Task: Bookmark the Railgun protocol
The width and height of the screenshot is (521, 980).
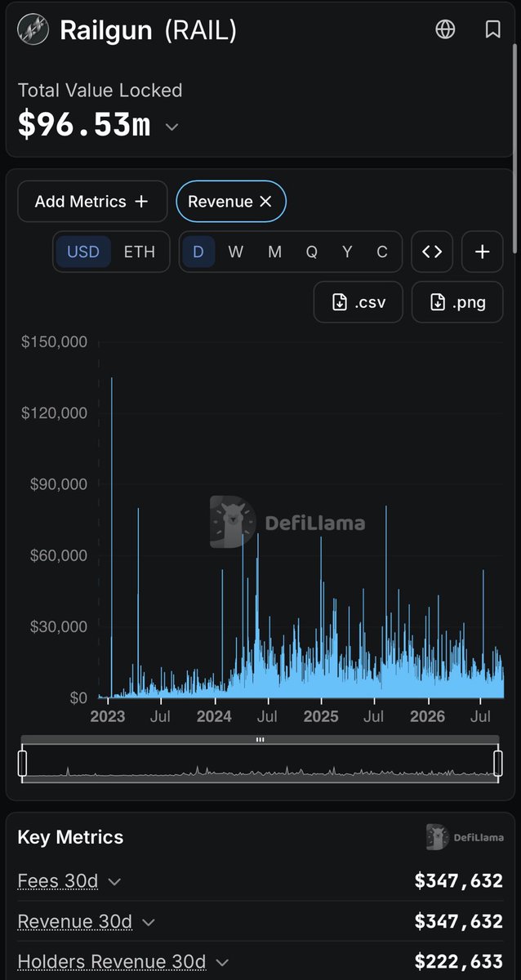Action: [x=492, y=29]
